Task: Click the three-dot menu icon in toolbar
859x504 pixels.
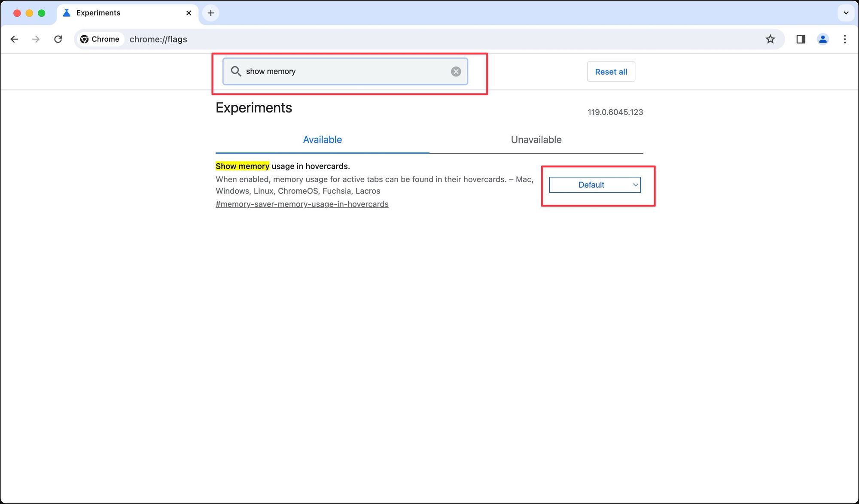Action: pyautogui.click(x=844, y=39)
